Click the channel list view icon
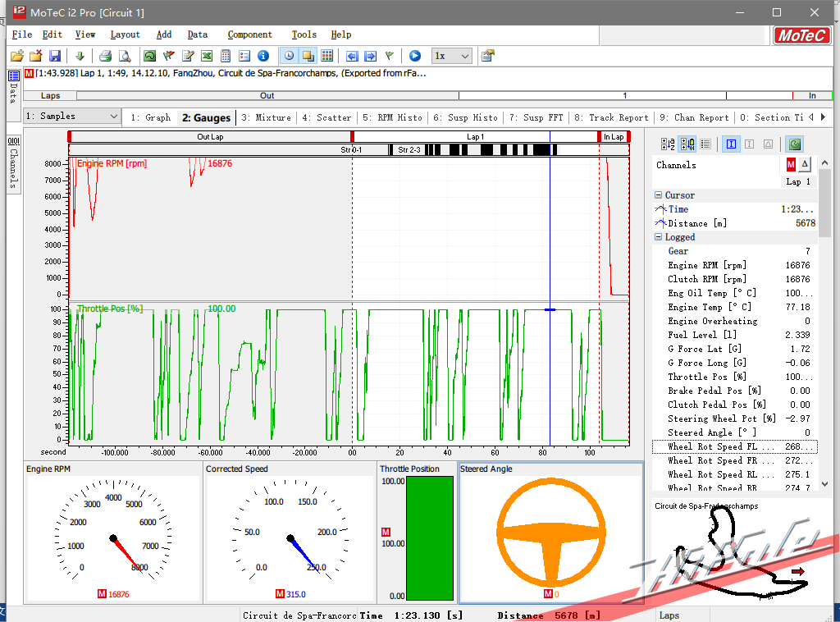Image resolution: width=840 pixels, height=622 pixels. click(x=705, y=144)
